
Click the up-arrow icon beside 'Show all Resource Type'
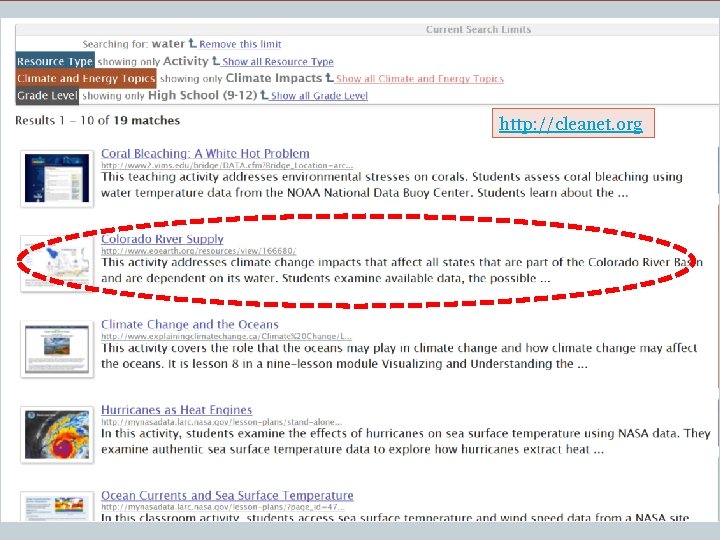(x=215, y=61)
